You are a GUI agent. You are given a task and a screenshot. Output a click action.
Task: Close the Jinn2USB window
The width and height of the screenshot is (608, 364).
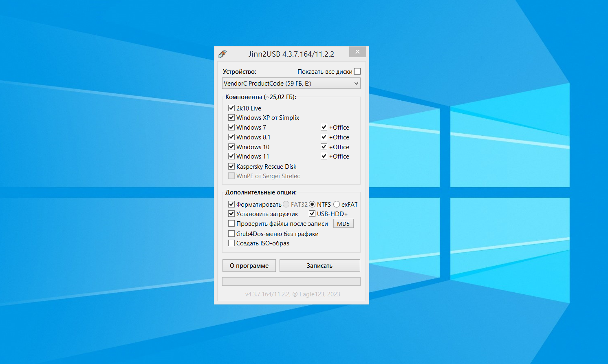(x=357, y=52)
